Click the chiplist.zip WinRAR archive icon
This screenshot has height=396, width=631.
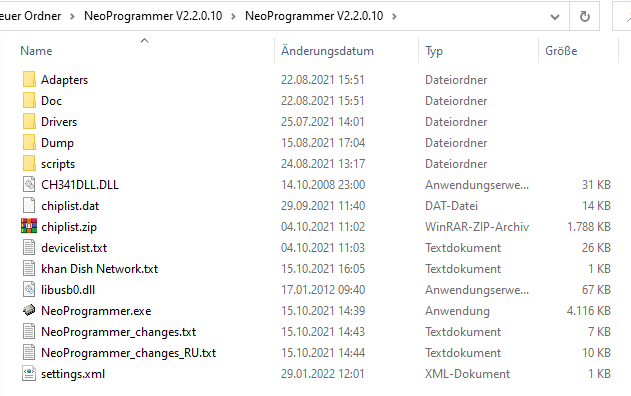tap(29, 227)
